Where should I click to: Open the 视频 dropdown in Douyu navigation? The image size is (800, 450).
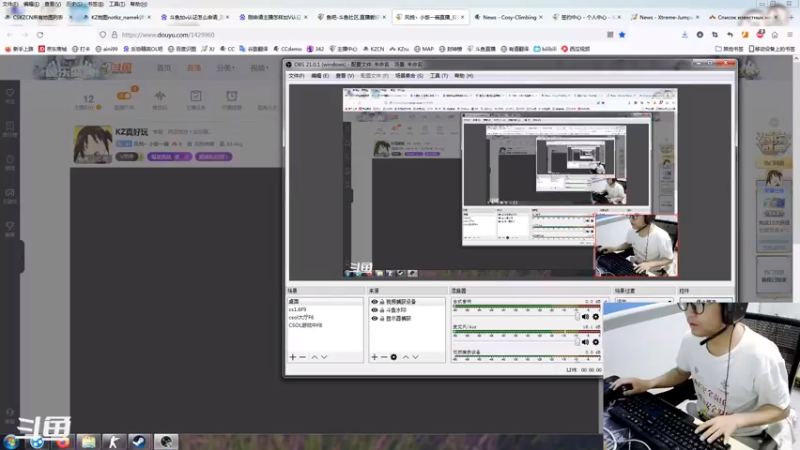click(x=259, y=68)
